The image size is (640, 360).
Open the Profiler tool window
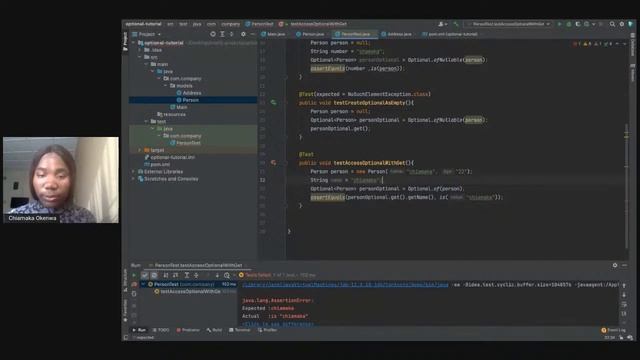tap(267, 330)
